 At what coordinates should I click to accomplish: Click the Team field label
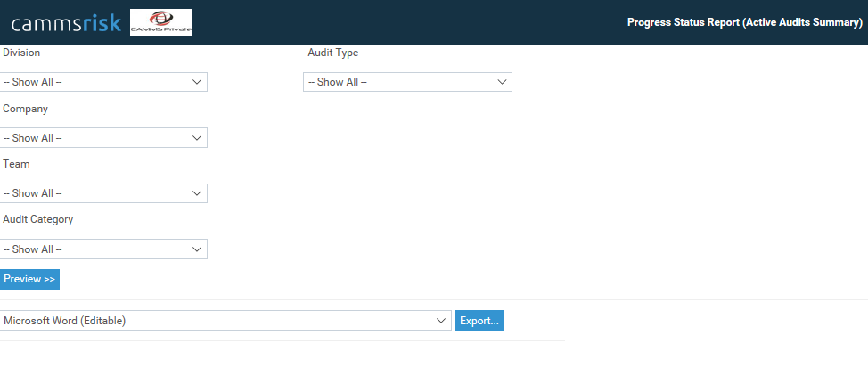point(16,164)
